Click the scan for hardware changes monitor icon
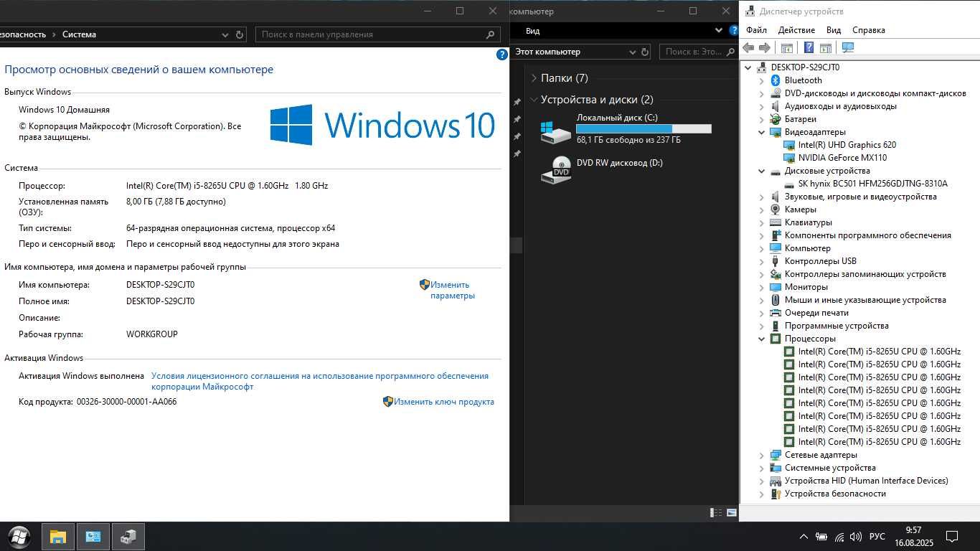 point(848,48)
